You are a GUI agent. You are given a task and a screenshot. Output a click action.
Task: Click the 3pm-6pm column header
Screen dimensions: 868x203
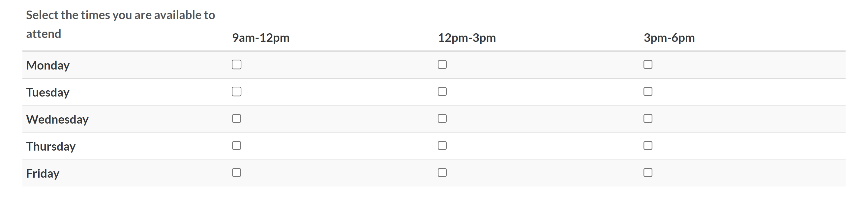coord(669,38)
